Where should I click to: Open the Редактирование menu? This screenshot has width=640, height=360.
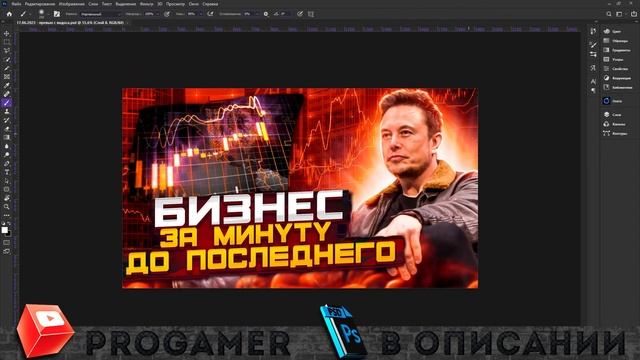pos(40,4)
